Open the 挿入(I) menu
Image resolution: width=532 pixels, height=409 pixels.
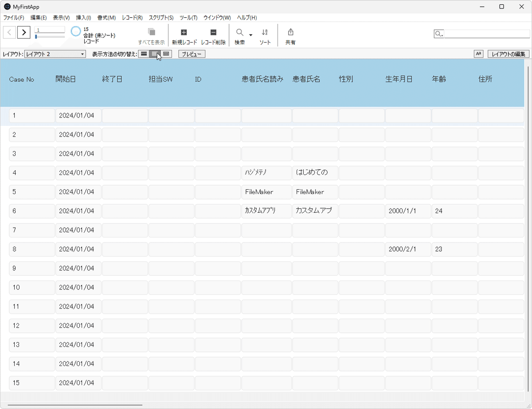(x=83, y=18)
